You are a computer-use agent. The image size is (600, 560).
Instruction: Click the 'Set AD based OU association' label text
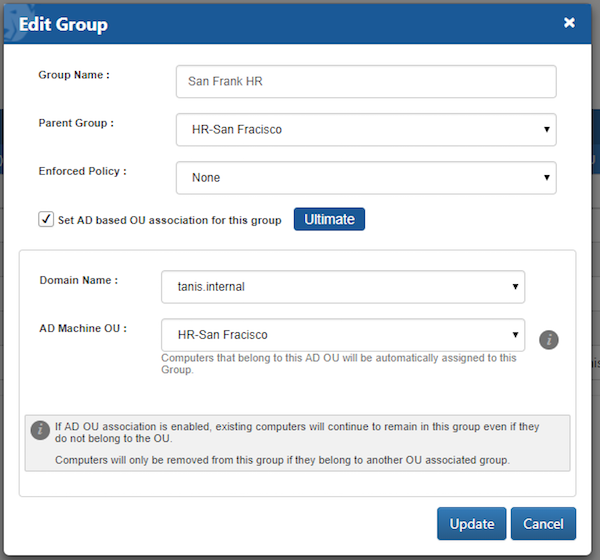click(x=169, y=220)
